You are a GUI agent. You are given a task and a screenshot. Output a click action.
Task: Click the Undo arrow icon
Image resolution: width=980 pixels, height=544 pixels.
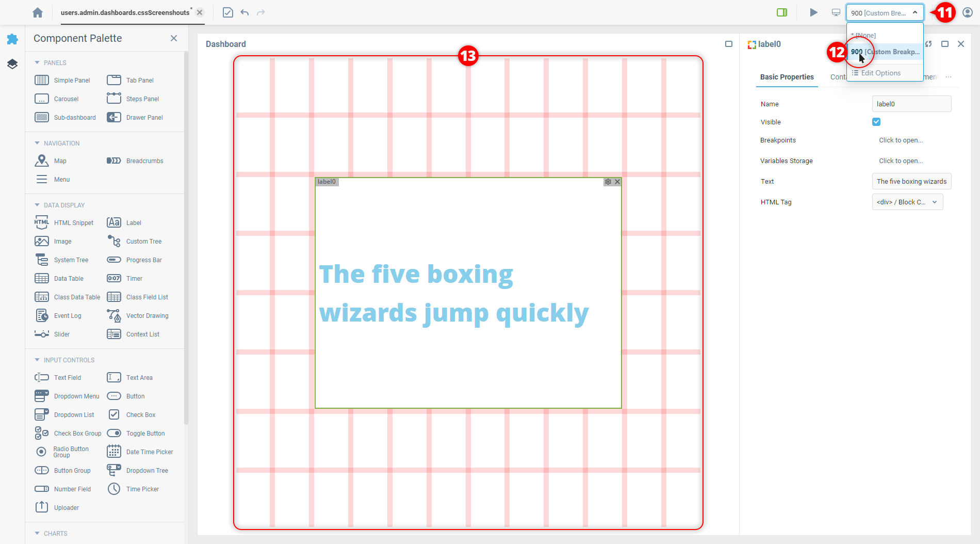coord(244,13)
